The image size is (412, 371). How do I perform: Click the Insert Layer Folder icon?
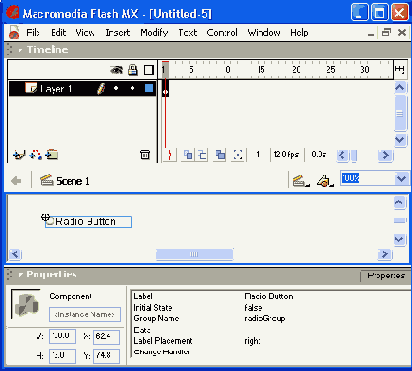click(52, 155)
